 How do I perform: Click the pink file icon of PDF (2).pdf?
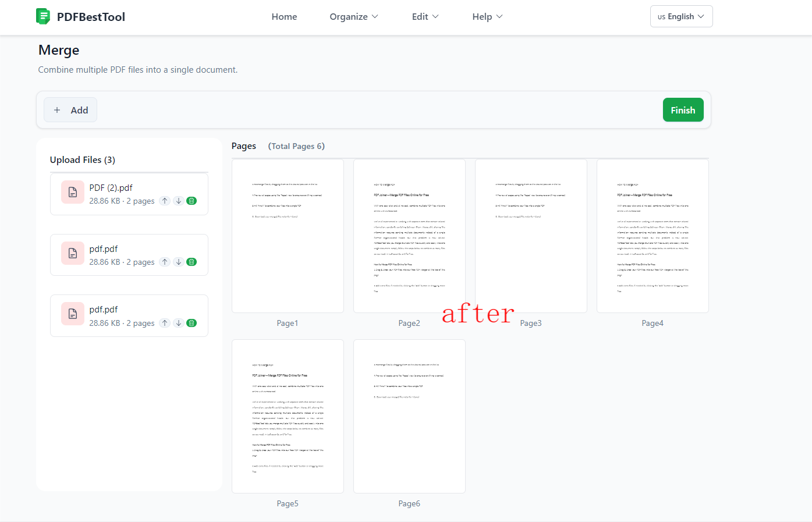pos(73,192)
